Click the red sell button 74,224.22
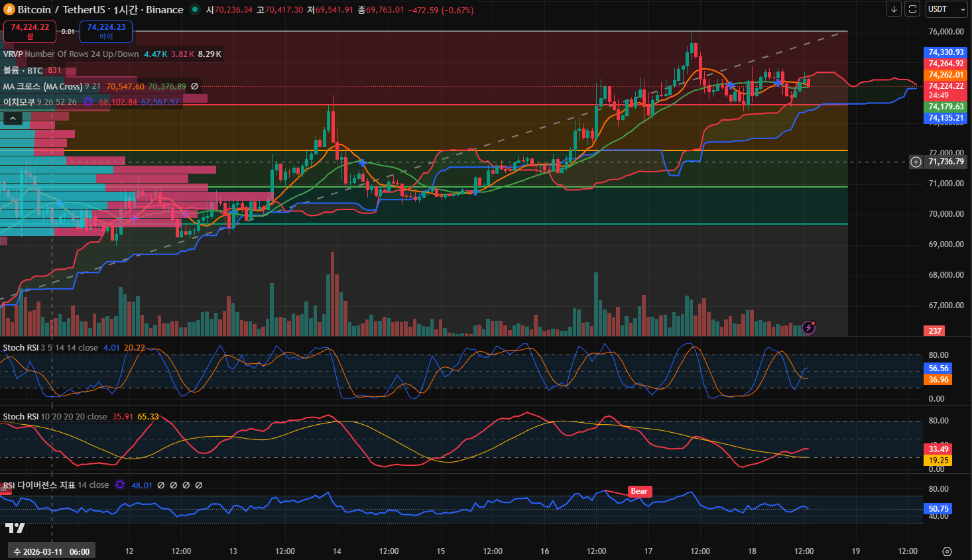972x560 pixels. click(x=30, y=31)
